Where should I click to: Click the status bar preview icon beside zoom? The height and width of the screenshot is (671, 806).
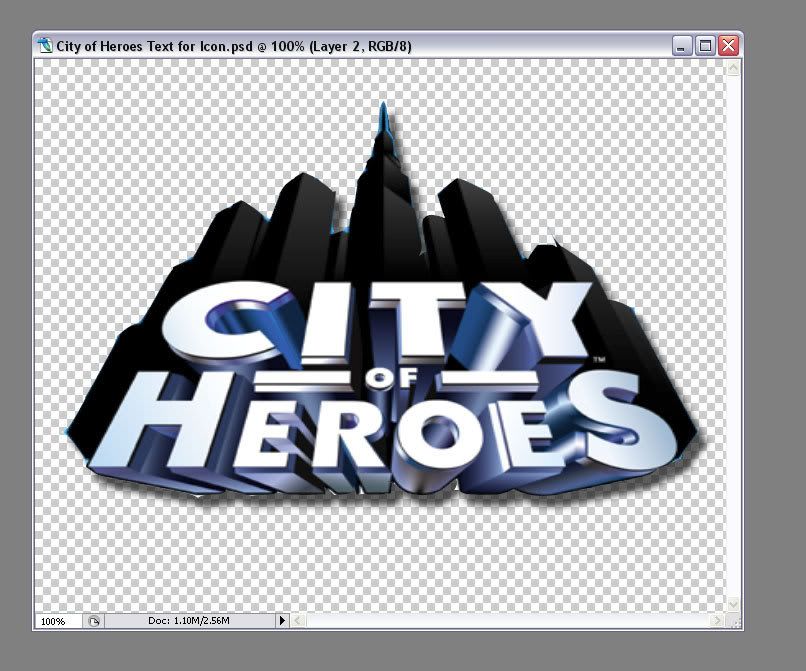pyautogui.click(x=94, y=621)
